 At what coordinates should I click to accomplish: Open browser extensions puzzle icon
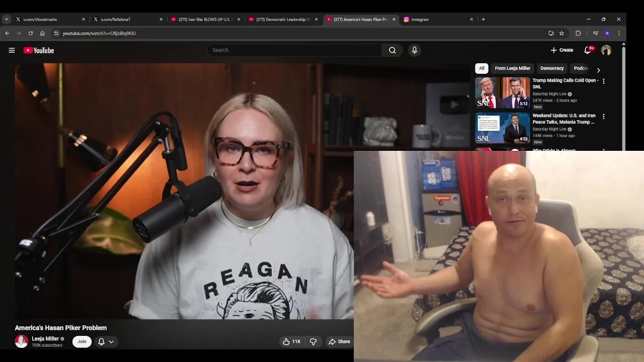pyautogui.click(x=578, y=33)
